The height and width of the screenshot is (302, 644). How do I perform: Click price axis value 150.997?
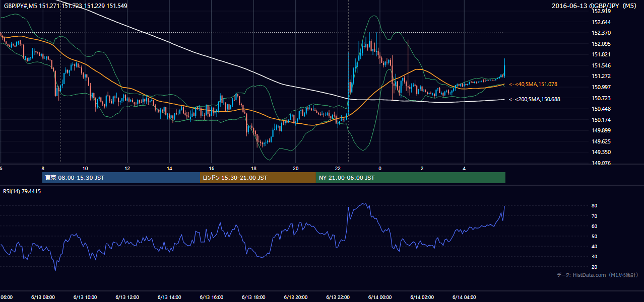tap(601, 87)
